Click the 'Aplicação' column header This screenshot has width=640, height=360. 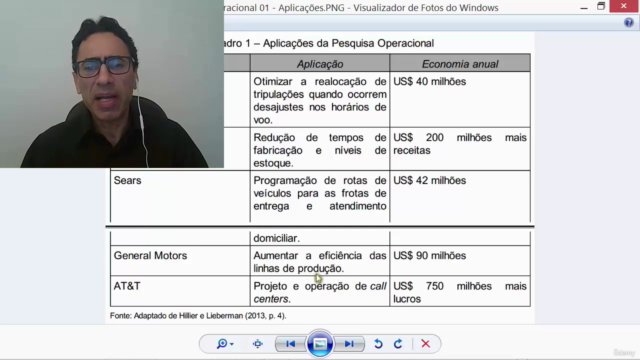[x=320, y=64]
